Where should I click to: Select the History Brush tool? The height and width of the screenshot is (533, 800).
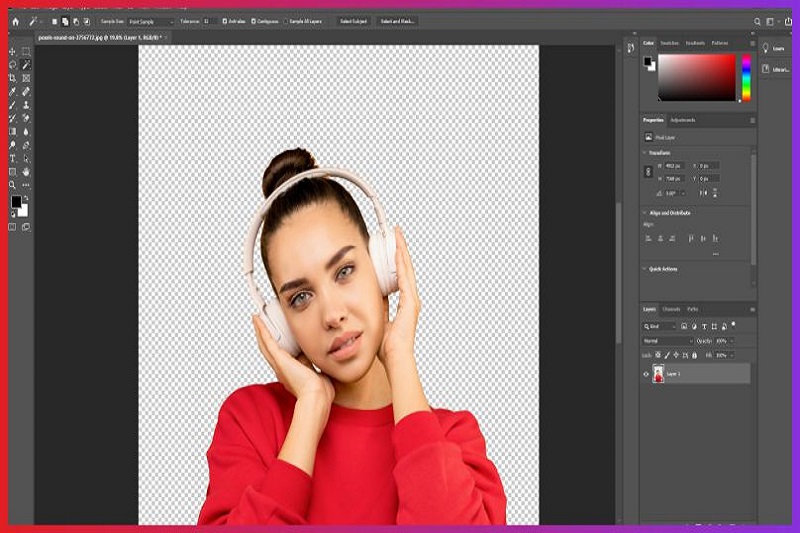click(12, 118)
